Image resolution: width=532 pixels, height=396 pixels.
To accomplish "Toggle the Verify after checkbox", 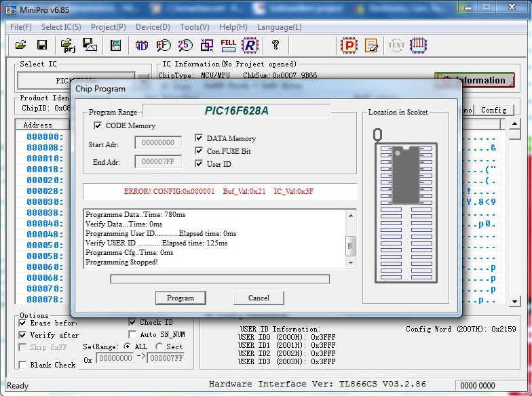I will [x=23, y=335].
